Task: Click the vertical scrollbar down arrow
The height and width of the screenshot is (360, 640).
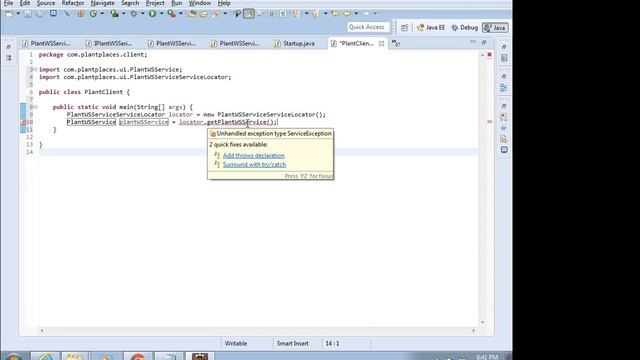Action: tap(482, 322)
